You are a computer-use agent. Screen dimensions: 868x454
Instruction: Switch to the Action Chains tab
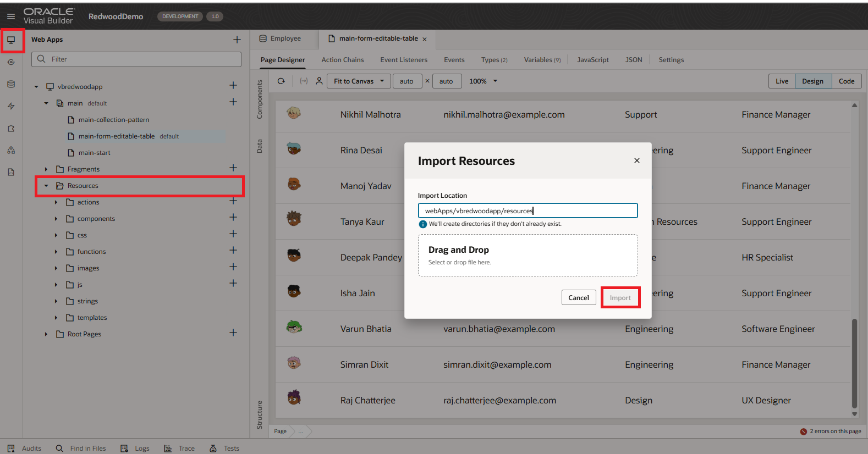[342, 60]
